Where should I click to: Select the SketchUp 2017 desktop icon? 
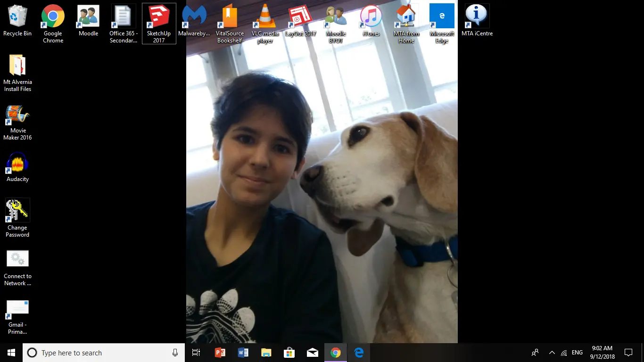(x=159, y=24)
